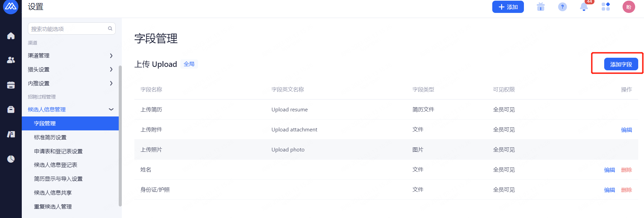Open the notifications bell
The width and height of the screenshot is (644, 218).
pyautogui.click(x=584, y=7)
